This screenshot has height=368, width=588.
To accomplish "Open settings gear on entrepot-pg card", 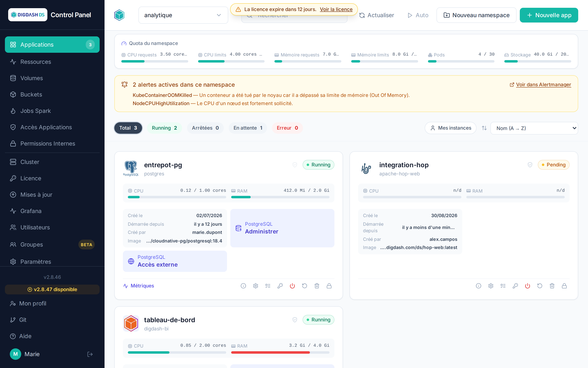I will click(x=256, y=286).
